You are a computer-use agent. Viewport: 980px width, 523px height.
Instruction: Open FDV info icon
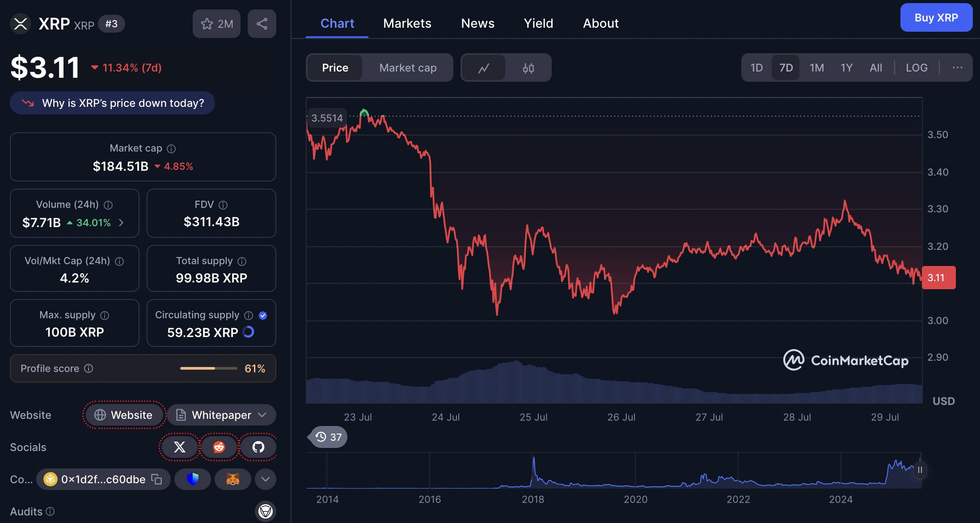[x=223, y=205]
